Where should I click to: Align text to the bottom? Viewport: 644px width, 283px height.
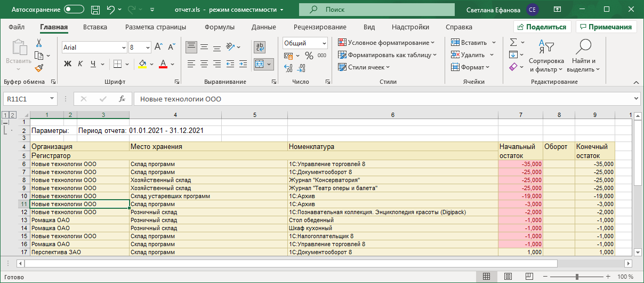(216, 48)
